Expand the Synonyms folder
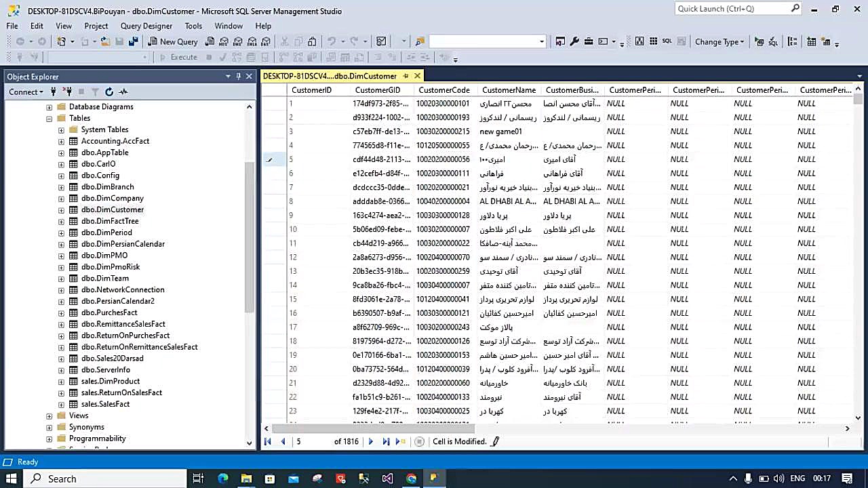This screenshot has width=868, height=488. (49, 427)
